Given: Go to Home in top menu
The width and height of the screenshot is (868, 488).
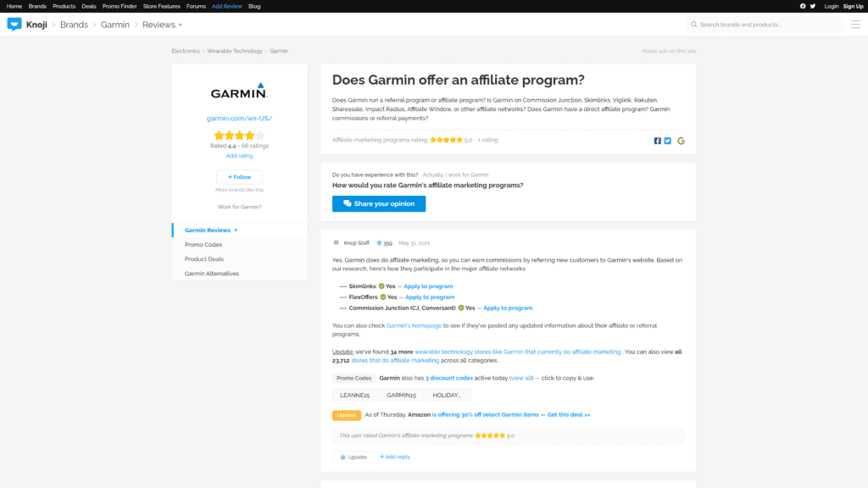Looking at the screenshot, I should pos(14,6).
